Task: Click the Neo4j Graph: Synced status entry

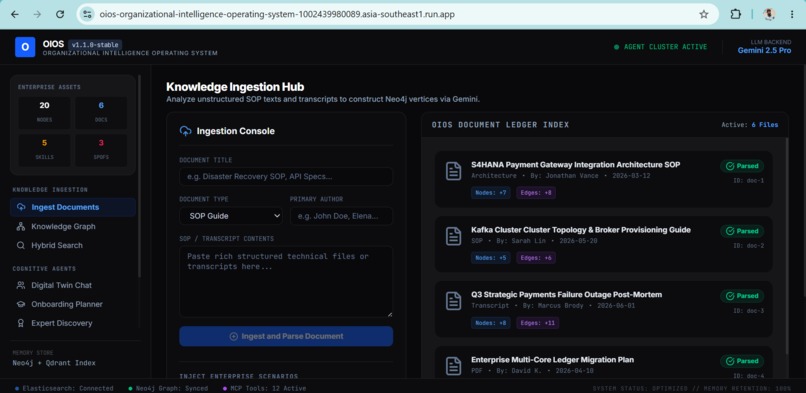Action: [168, 388]
